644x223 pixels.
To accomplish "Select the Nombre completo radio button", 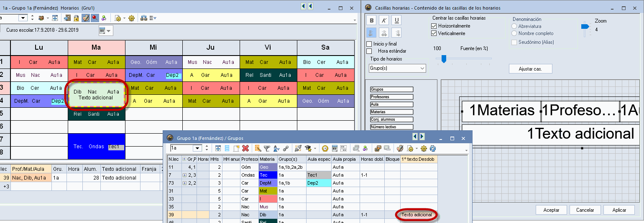I will point(514,33).
